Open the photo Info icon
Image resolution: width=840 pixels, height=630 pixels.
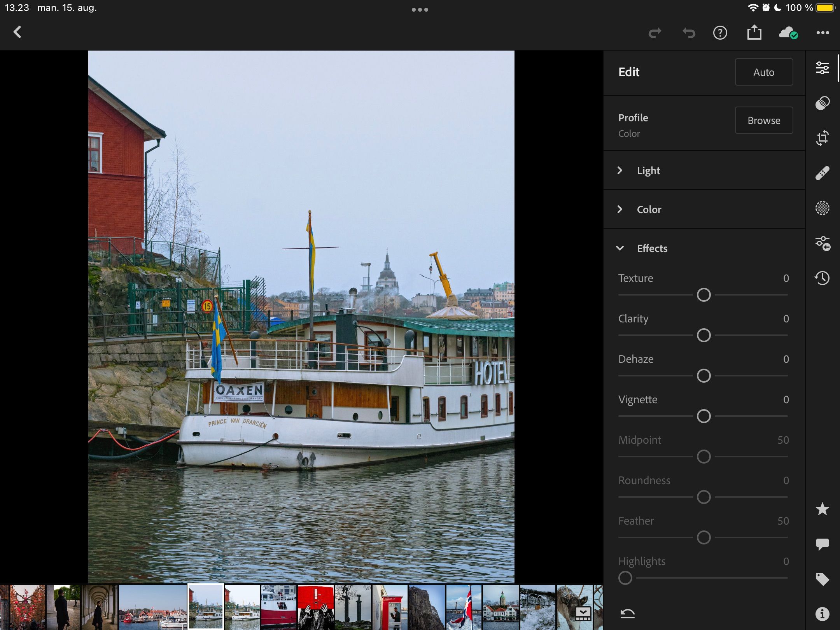click(822, 614)
